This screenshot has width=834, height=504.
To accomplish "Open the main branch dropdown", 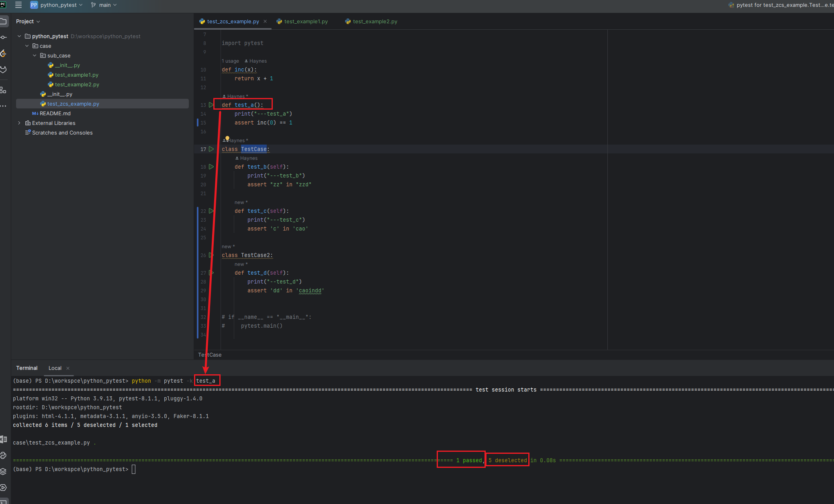I will [x=104, y=5].
